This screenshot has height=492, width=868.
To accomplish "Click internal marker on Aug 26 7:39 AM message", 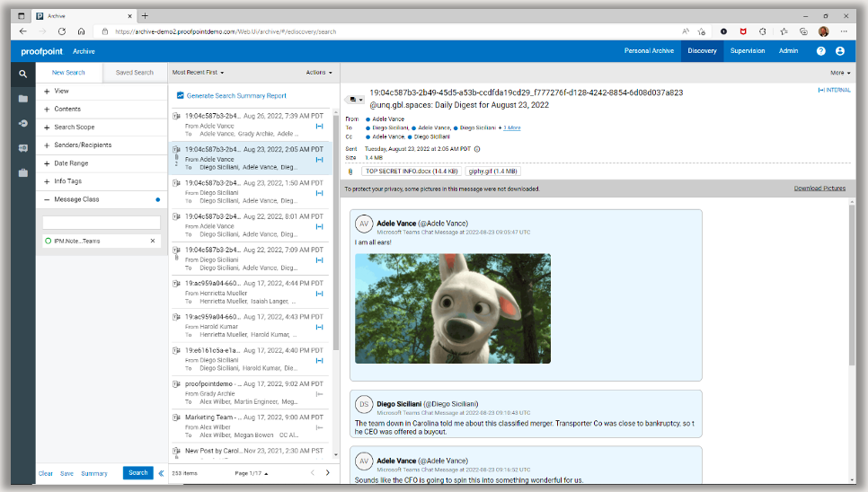I will (x=319, y=126).
